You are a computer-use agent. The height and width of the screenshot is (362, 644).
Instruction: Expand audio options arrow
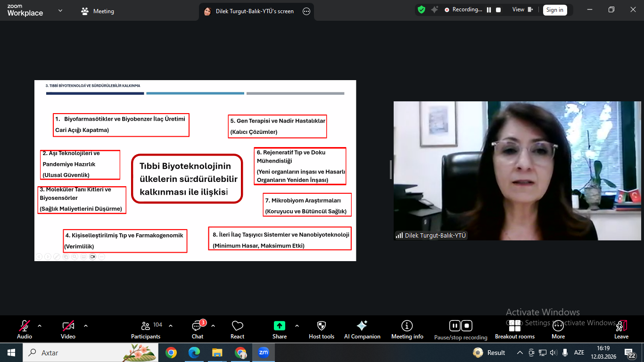point(40,326)
